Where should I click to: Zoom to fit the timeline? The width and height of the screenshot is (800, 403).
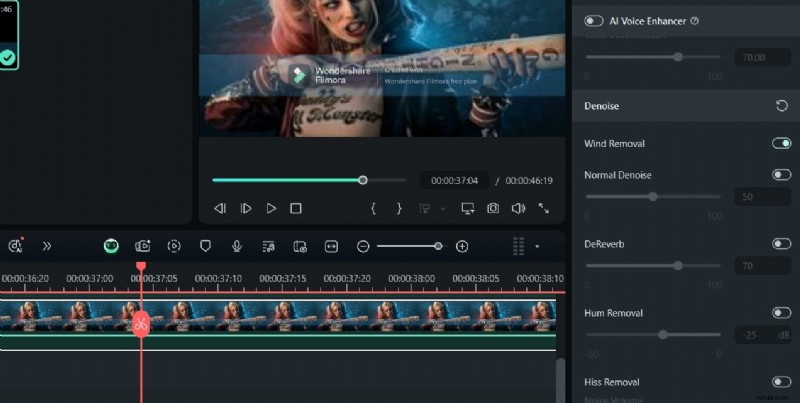tap(331, 246)
